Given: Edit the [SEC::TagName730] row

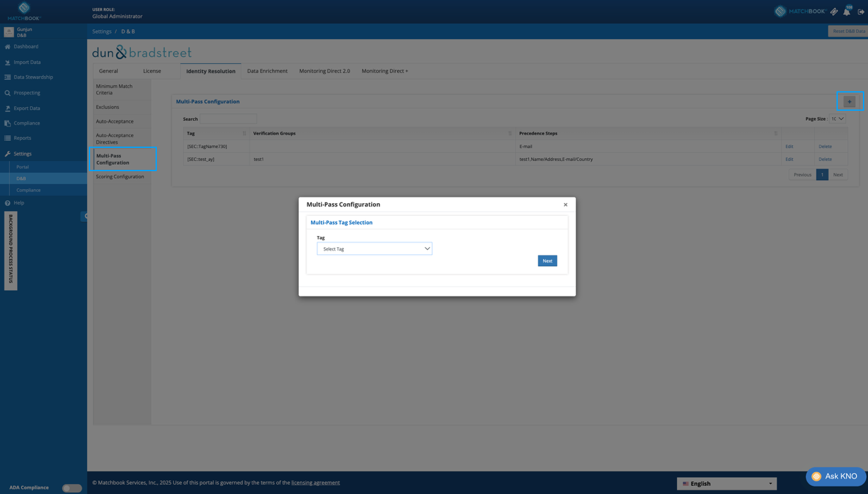Looking at the screenshot, I should click(x=789, y=147).
